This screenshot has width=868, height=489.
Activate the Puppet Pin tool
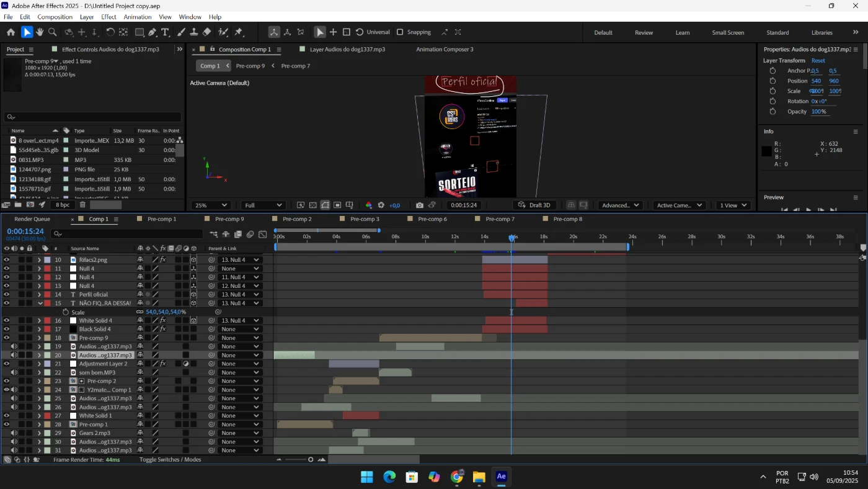click(239, 32)
